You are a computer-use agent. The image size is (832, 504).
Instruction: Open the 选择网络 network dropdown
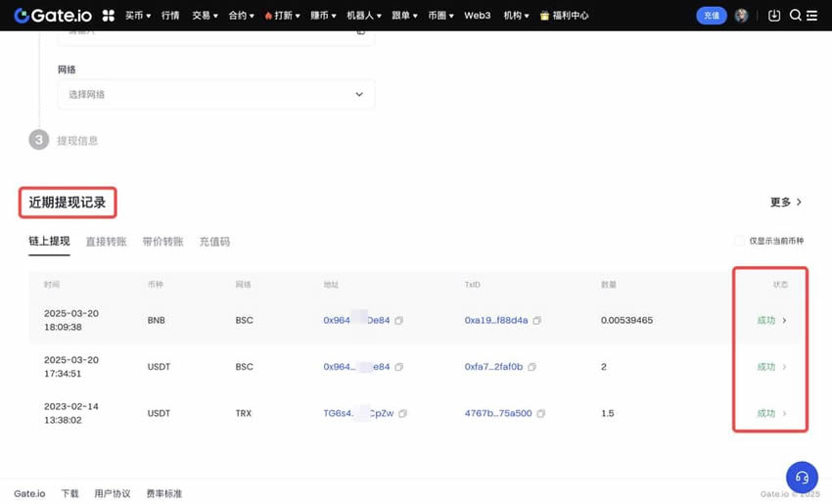coord(216,94)
